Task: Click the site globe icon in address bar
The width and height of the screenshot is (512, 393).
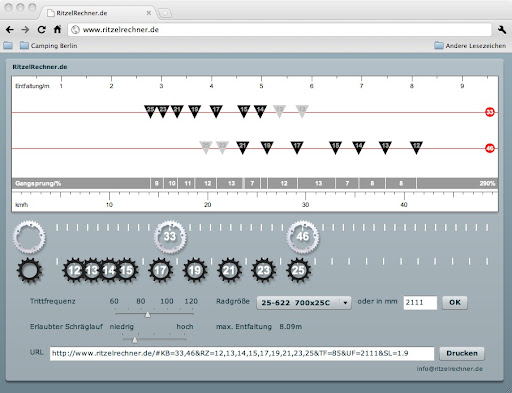Action: 76,30
